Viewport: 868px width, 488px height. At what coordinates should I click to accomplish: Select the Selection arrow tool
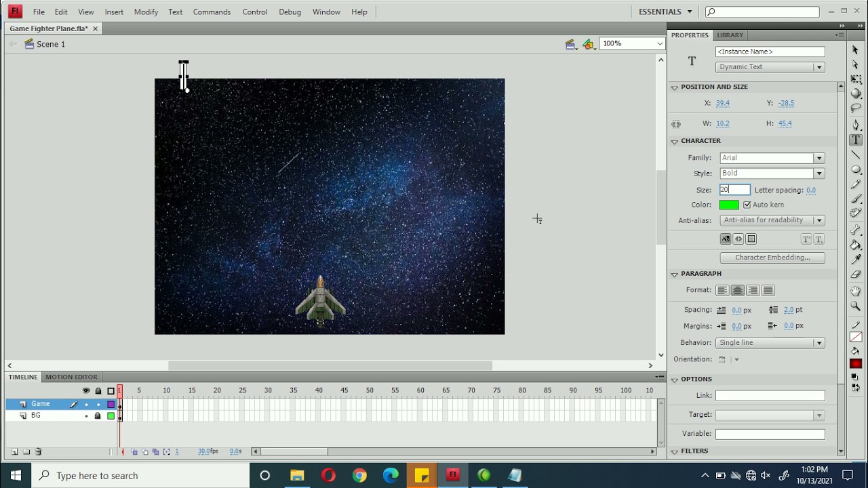point(856,50)
